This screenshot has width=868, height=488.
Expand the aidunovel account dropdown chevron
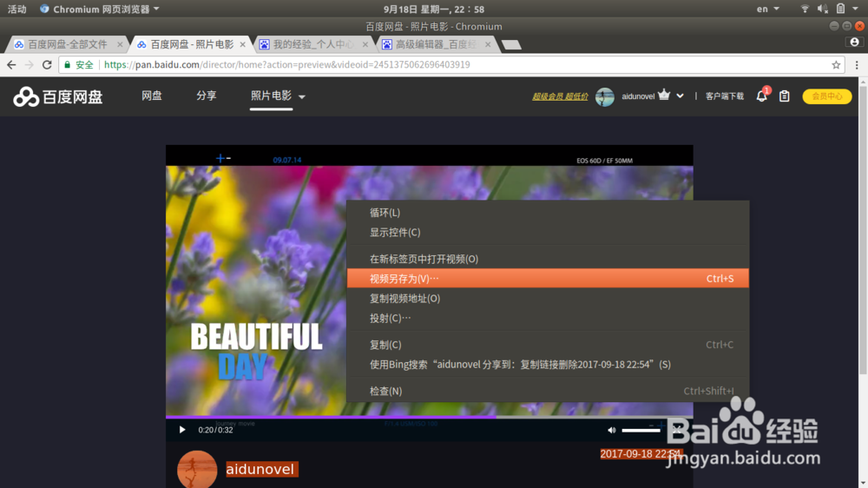click(x=680, y=96)
